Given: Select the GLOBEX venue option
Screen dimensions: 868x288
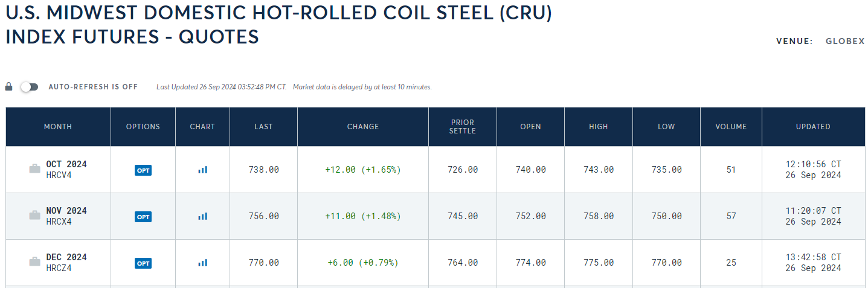Looking at the screenshot, I should 845,42.
